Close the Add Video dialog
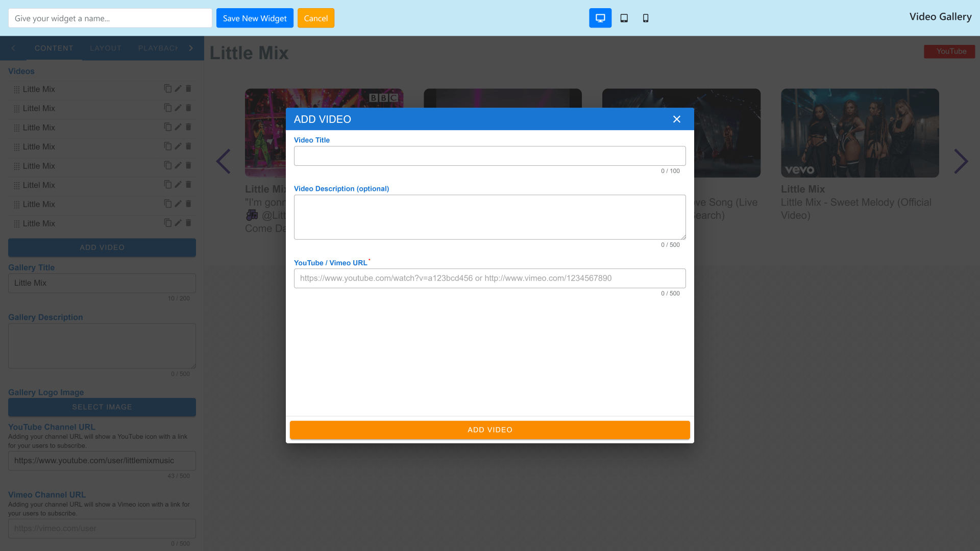 click(x=677, y=119)
